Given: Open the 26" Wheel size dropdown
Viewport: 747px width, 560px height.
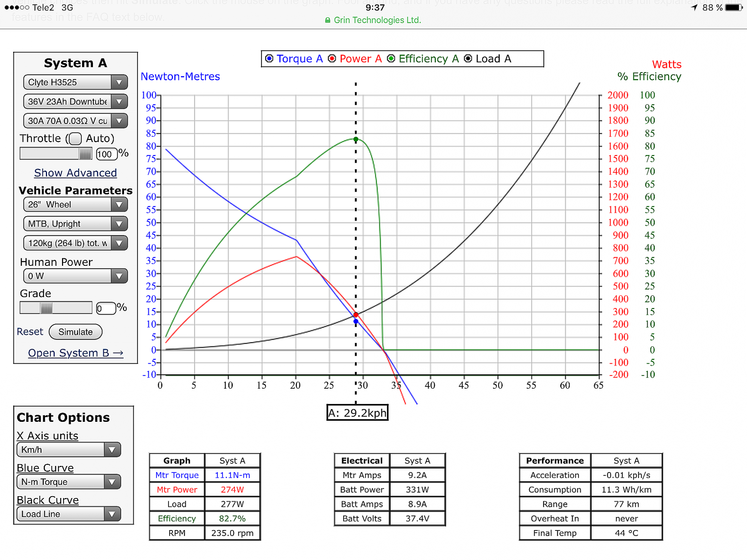Looking at the screenshot, I should (x=75, y=205).
